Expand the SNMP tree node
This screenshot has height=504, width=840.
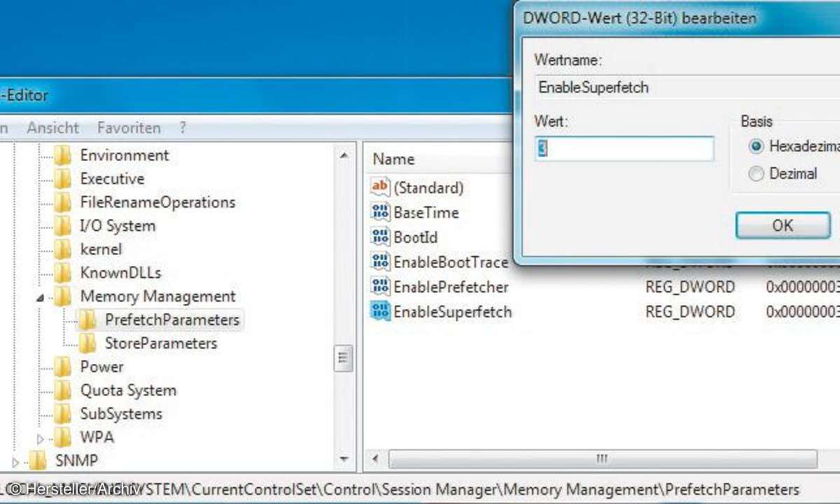coord(16,462)
